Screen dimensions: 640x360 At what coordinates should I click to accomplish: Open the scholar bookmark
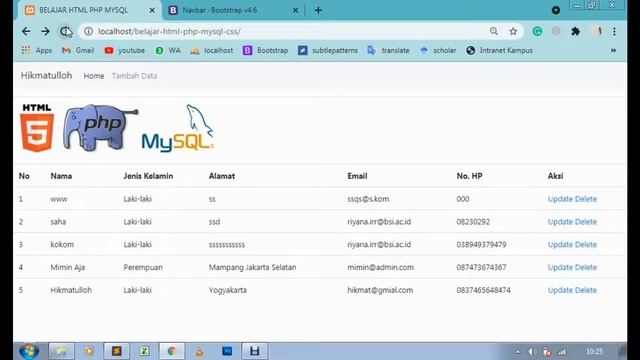pyautogui.click(x=438, y=51)
